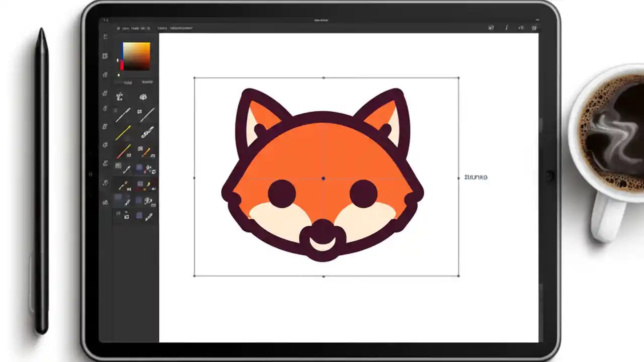Click the undo icon in the top toolbar
The image size is (644, 362).
pyautogui.click(x=507, y=28)
